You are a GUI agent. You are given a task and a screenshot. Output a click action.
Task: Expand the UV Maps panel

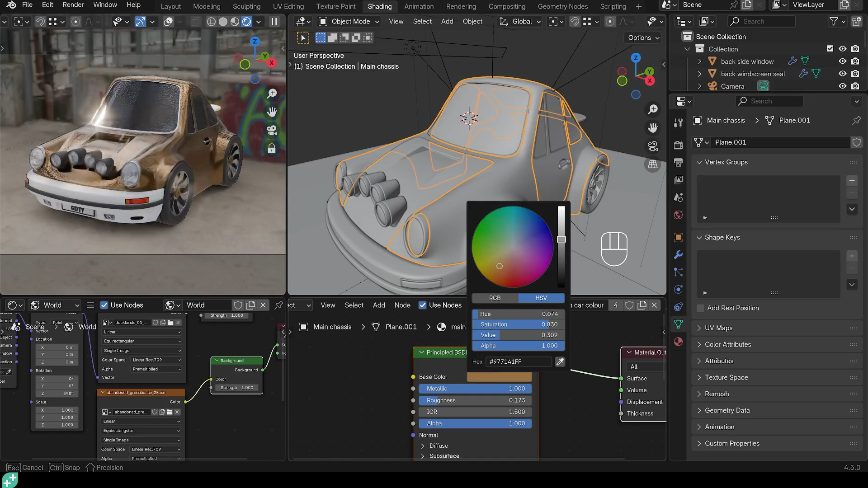point(718,328)
